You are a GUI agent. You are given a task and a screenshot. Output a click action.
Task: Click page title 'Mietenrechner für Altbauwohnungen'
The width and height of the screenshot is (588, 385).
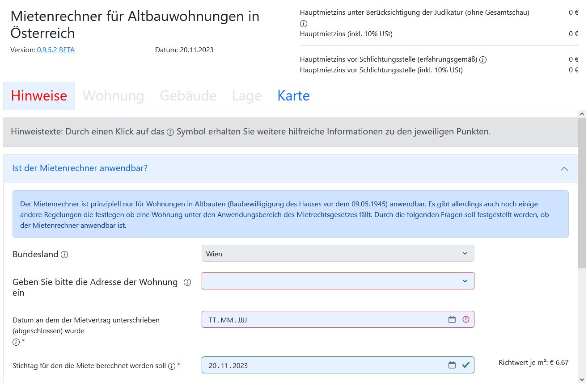(135, 25)
